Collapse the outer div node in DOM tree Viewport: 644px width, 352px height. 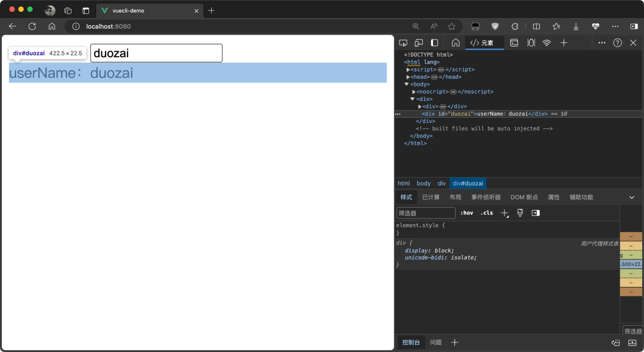coord(413,99)
